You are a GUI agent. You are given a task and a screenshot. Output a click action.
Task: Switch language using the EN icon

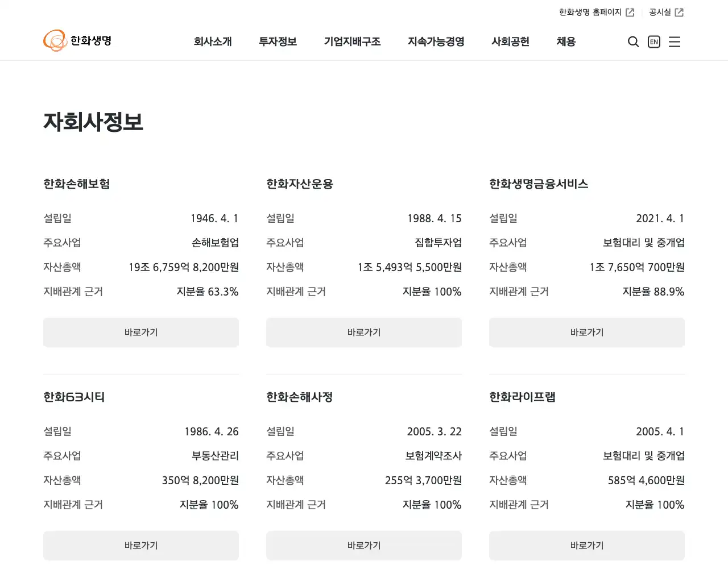point(653,41)
